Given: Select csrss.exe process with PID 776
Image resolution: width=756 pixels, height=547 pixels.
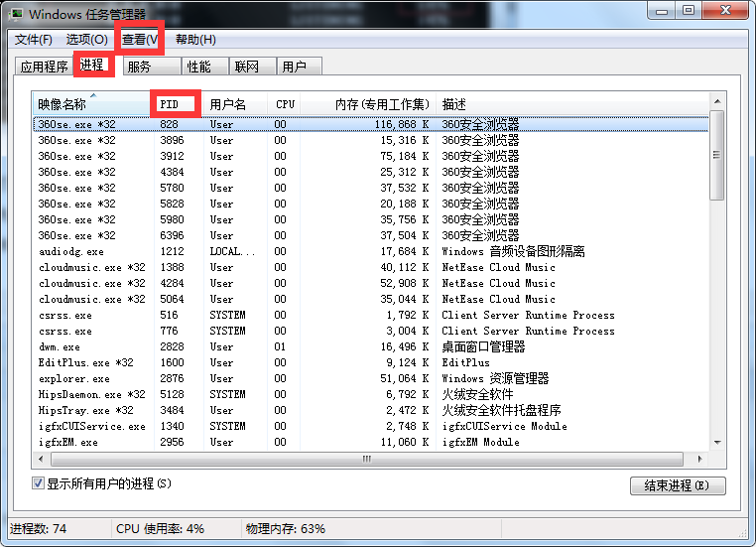Looking at the screenshot, I should point(371,332).
